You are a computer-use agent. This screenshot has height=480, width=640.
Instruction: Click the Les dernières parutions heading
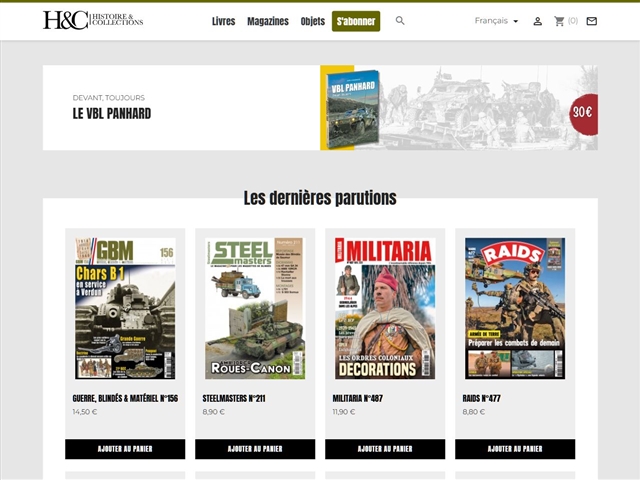320,198
